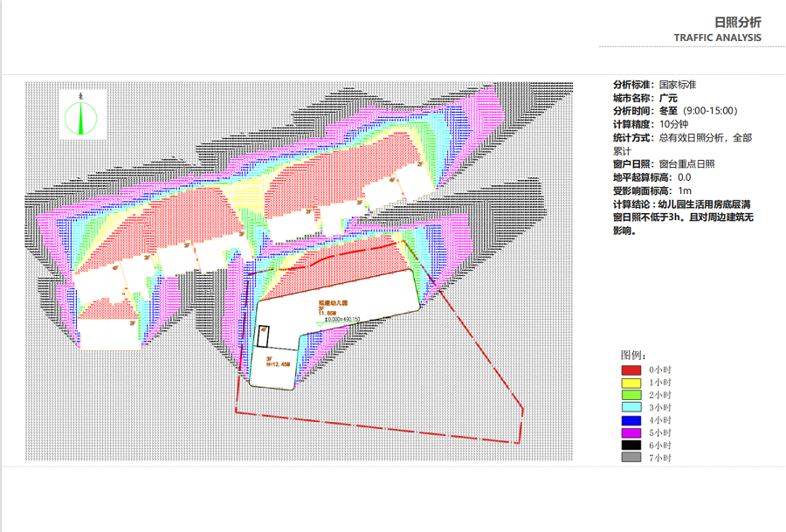This screenshot has width=786, height=532.
Task: Click the small orange square inside the kindergarten
Action: pyautogui.click(x=263, y=329)
